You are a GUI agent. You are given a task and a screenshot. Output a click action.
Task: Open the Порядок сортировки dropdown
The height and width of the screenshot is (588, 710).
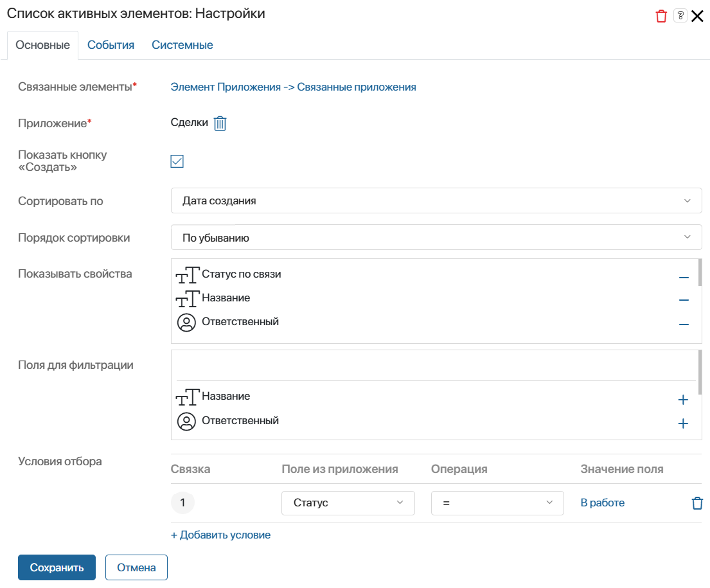pos(436,237)
